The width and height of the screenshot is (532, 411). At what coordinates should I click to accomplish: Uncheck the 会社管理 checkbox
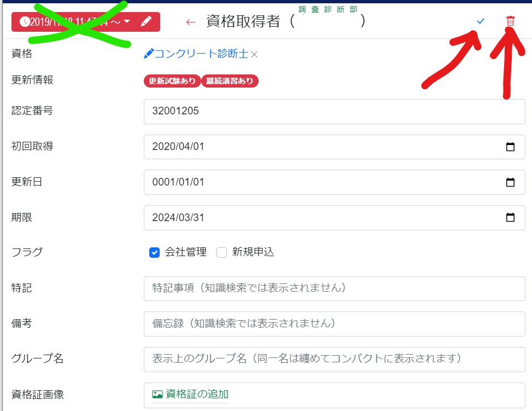coord(154,252)
